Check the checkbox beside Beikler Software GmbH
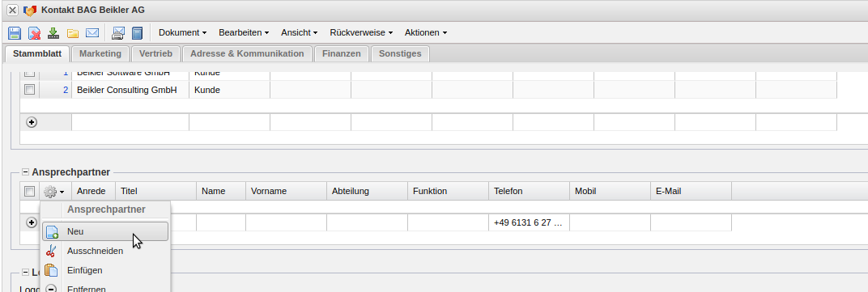 coord(30,73)
